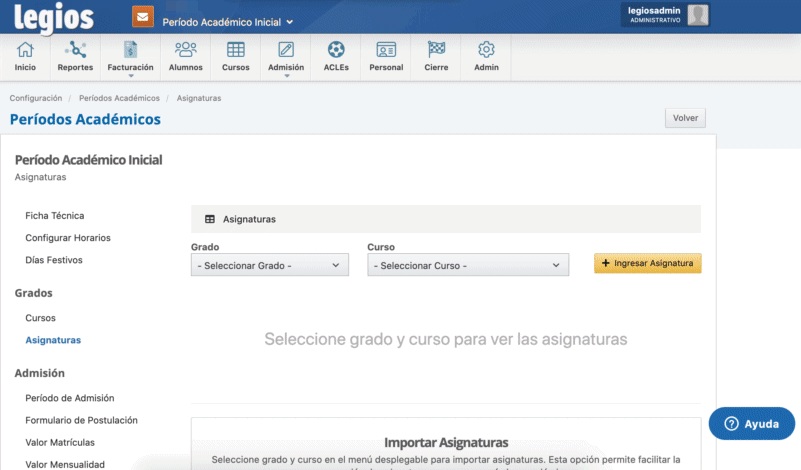The image size is (801, 470).
Task: Open the Seleccionar Grado dropdown
Action: 270,265
